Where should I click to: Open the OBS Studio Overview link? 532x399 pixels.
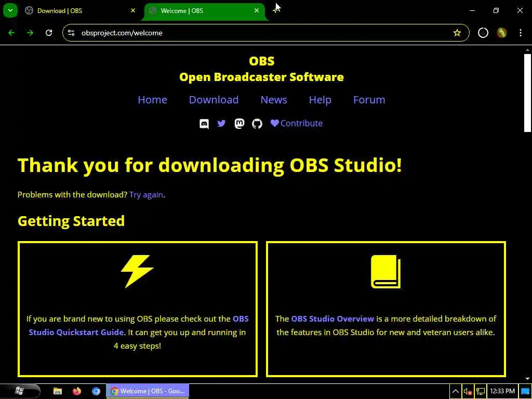point(332,319)
